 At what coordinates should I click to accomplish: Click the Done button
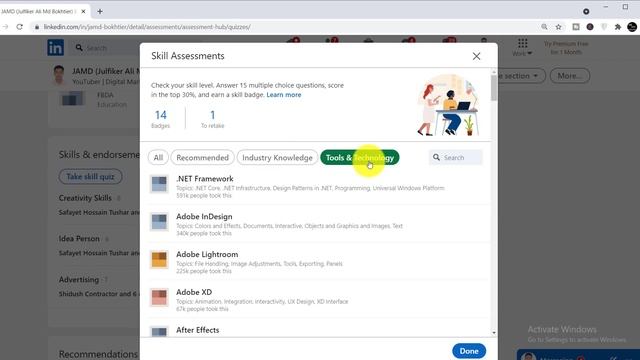[469, 351]
